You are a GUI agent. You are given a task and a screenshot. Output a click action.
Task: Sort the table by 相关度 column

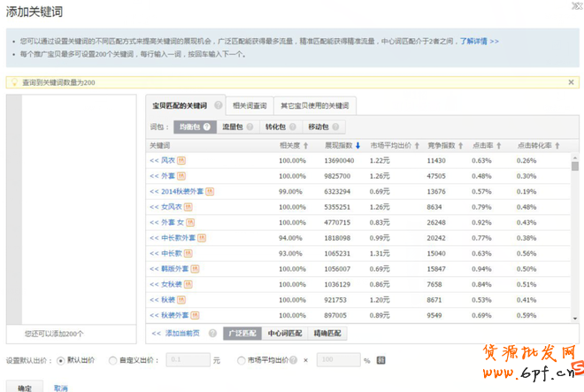point(306,145)
